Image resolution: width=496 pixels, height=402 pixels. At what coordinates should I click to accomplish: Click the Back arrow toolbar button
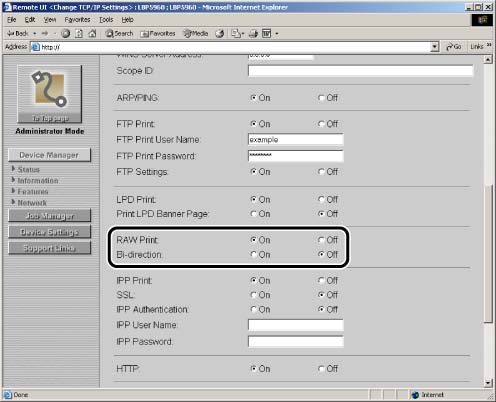tap(18, 33)
